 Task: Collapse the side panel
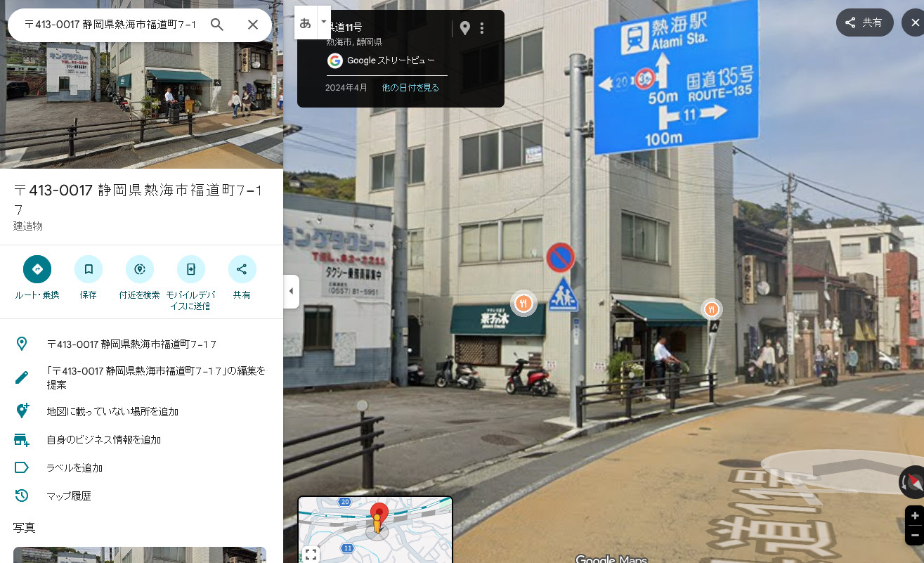[292, 291]
